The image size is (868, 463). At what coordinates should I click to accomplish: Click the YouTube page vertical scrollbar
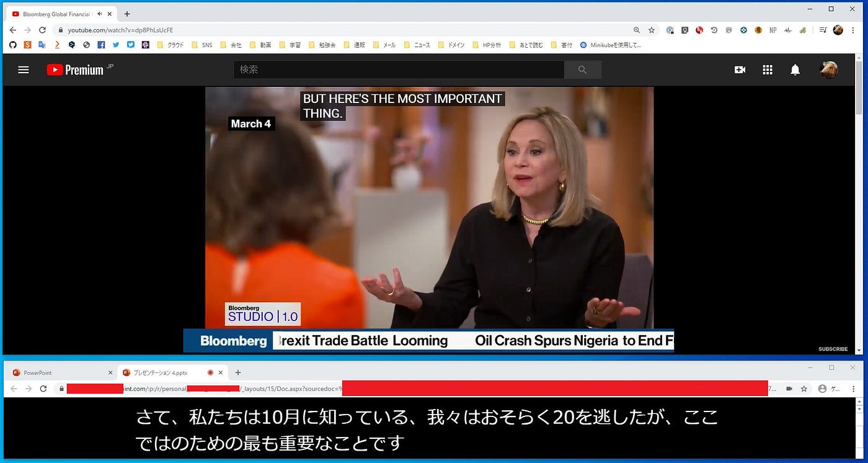(859, 205)
